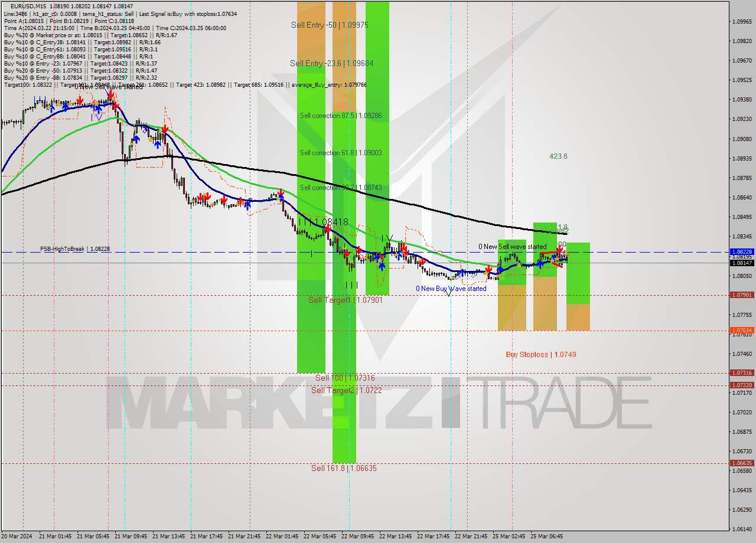The width and height of the screenshot is (756, 543).
Task: Click the 'Sell correction 87.5 | 1.09286' label
Action: tap(340, 116)
